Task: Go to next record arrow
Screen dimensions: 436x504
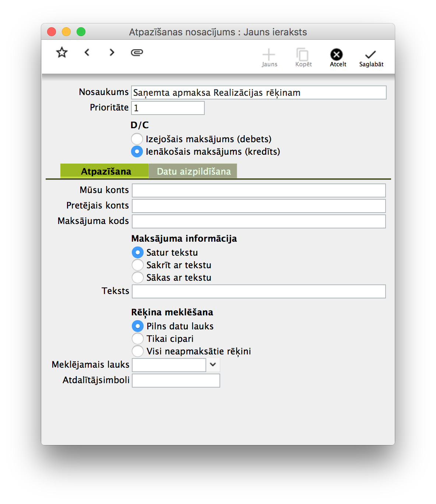Action: pyautogui.click(x=112, y=52)
